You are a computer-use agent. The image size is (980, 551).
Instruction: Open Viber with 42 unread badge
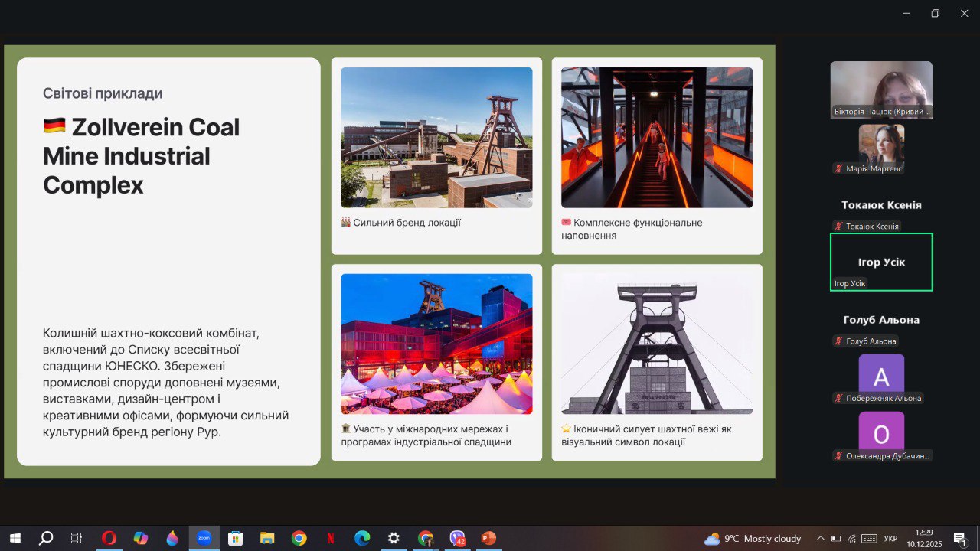pos(457,538)
